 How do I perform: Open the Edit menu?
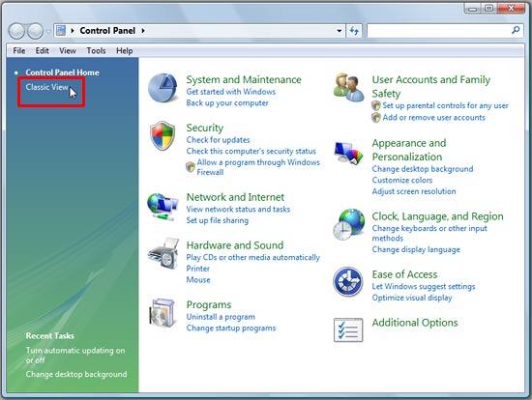pyautogui.click(x=42, y=51)
